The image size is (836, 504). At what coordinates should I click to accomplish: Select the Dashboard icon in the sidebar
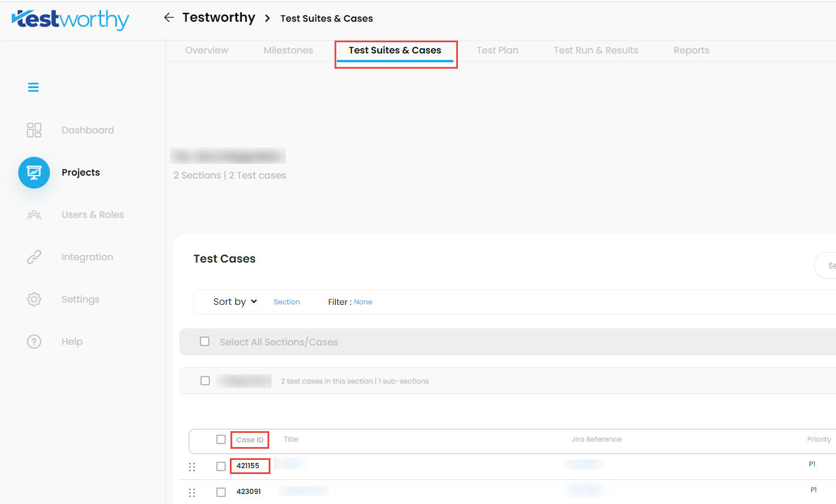pyautogui.click(x=34, y=130)
